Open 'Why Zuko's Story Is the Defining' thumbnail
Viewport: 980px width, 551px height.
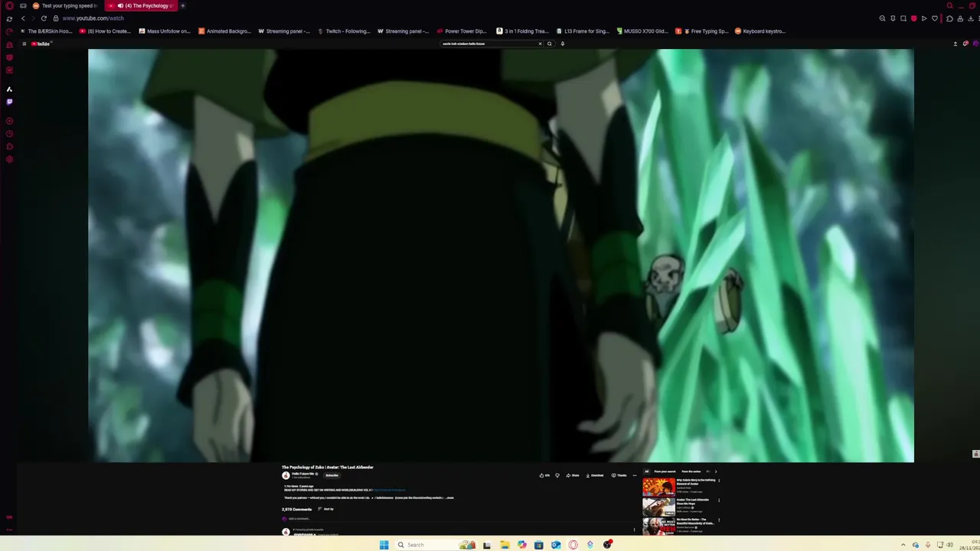point(658,486)
